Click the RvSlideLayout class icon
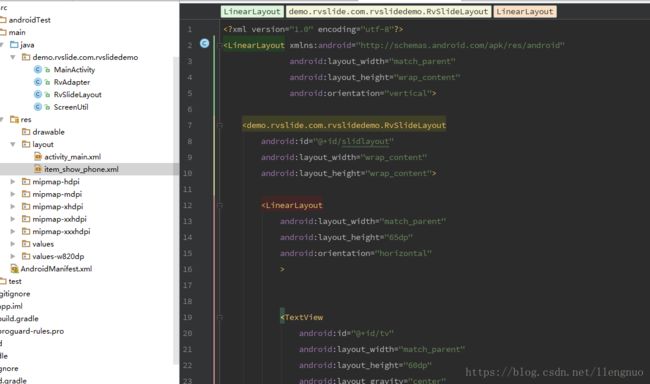Viewport: 650px width, 384px height. tap(38, 95)
